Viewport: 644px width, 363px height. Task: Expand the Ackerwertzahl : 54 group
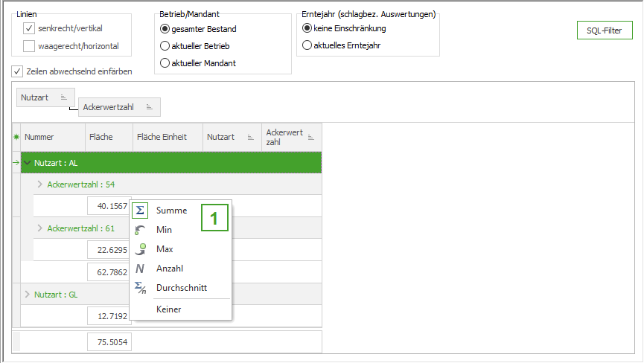point(40,184)
